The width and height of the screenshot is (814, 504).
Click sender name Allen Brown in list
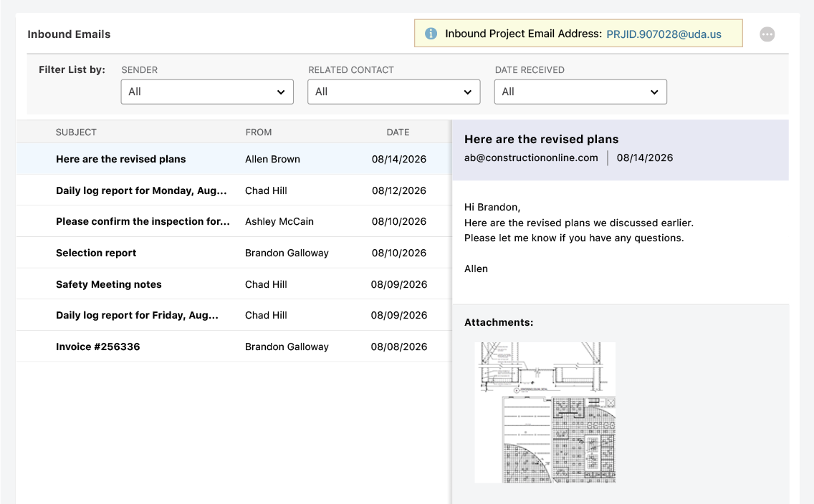click(272, 159)
